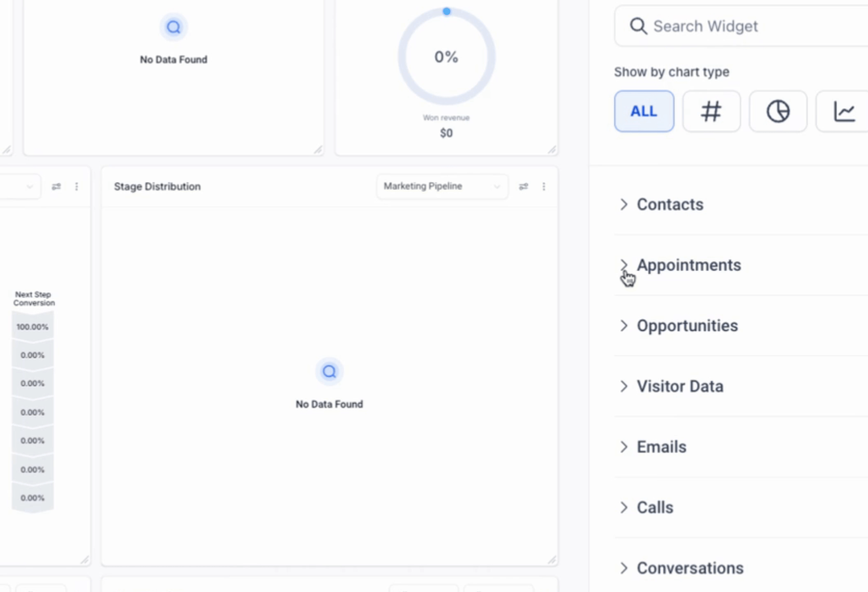Open the Marketing Pipeline dropdown
The image size is (868, 592).
441,187
